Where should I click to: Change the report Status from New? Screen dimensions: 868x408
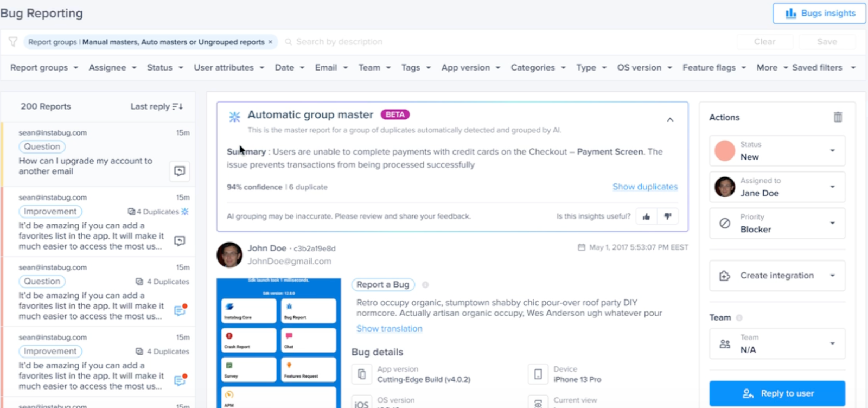pyautogui.click(x=777, y=151)
